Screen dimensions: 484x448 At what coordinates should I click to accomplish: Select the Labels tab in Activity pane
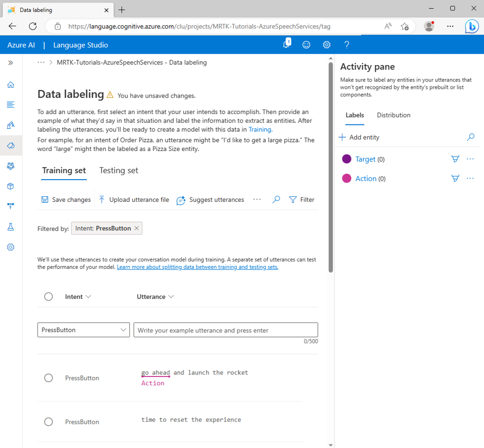point(355,115)
